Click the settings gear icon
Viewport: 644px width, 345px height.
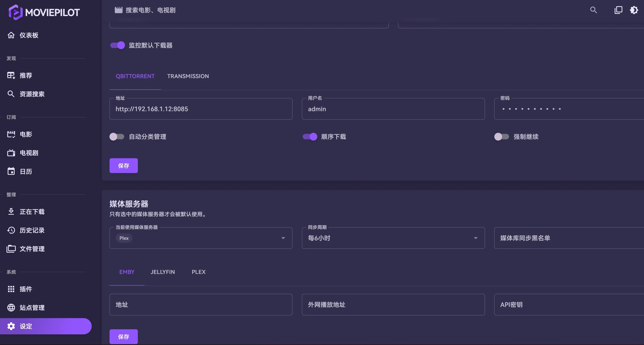coord(11,326)
